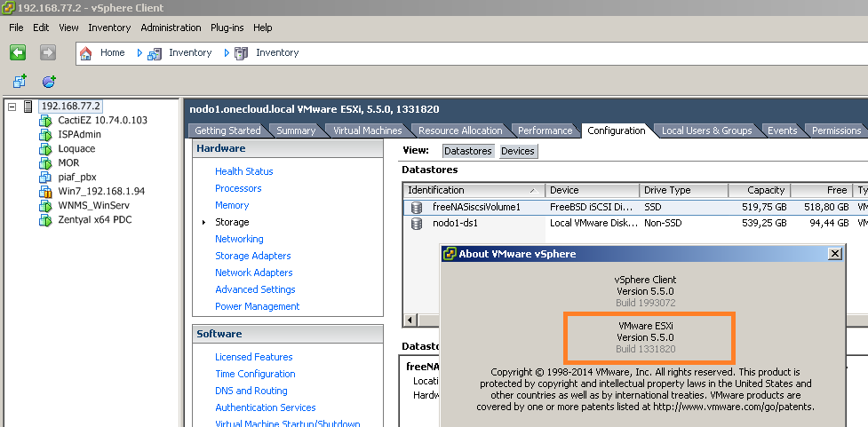This screenshot has width=868, height=427.
Task: Click the new resource pool toolbar icon
Action: point(49,82)
